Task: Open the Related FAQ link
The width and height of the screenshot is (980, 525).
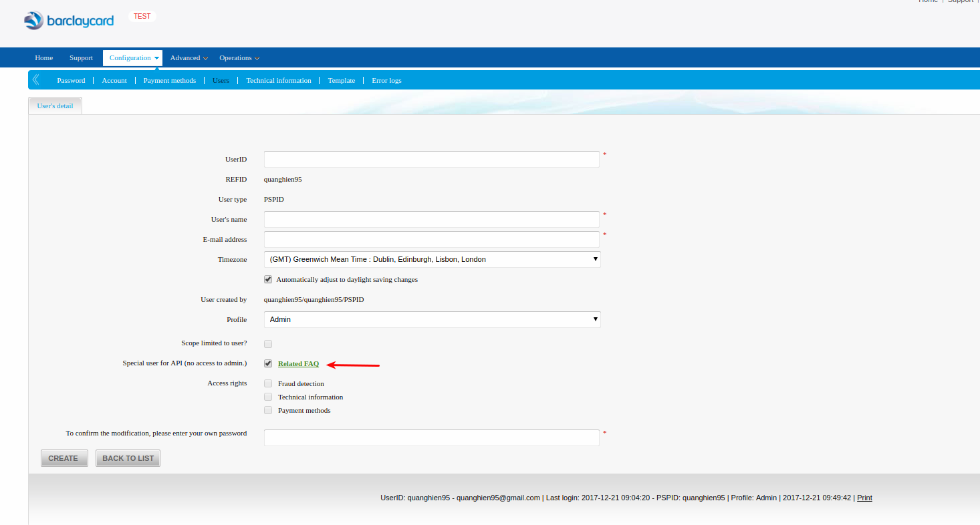Action: tap(298, 363)
